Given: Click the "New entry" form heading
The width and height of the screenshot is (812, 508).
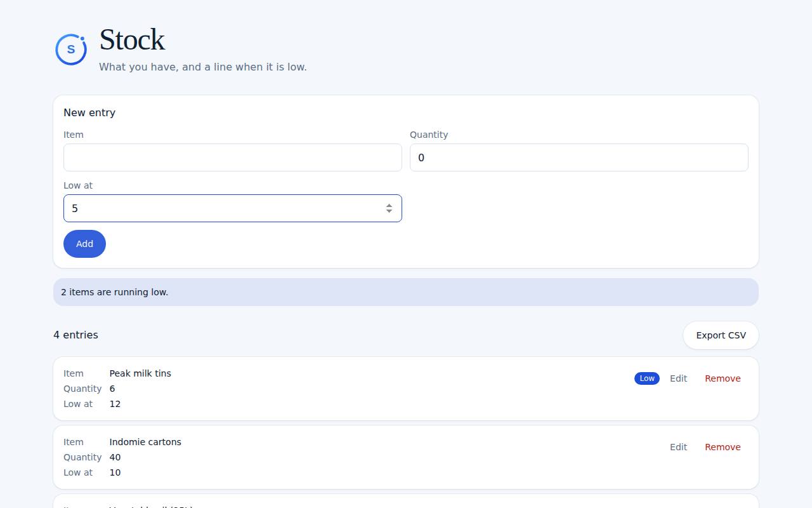Looking at the screenshot, I should [x=89, y=113].
